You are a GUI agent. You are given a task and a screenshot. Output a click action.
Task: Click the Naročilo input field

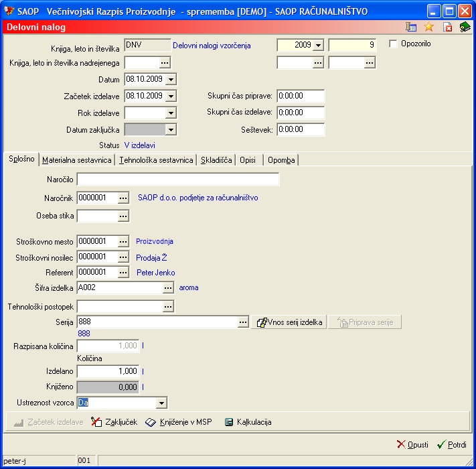[178, 180]
